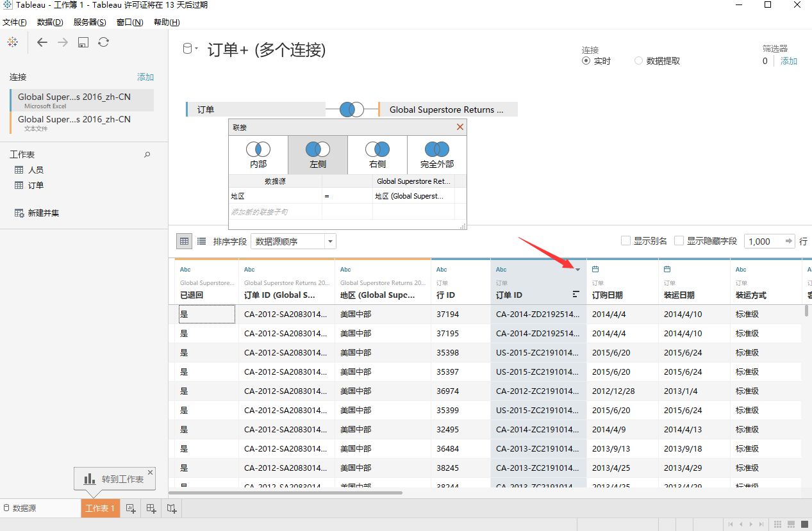Click the 订购日期 column header
Viewport: 812px width, 531px height.
622,282
